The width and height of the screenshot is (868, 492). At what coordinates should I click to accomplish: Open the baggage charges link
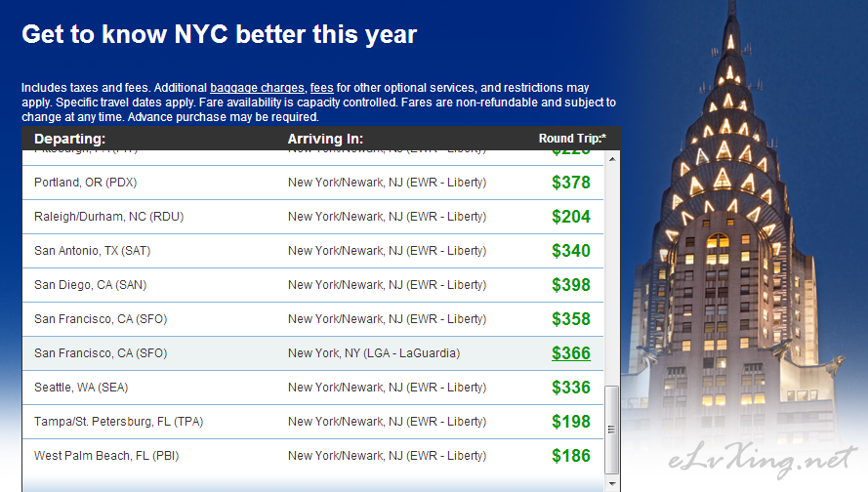(x=257, y=88)
